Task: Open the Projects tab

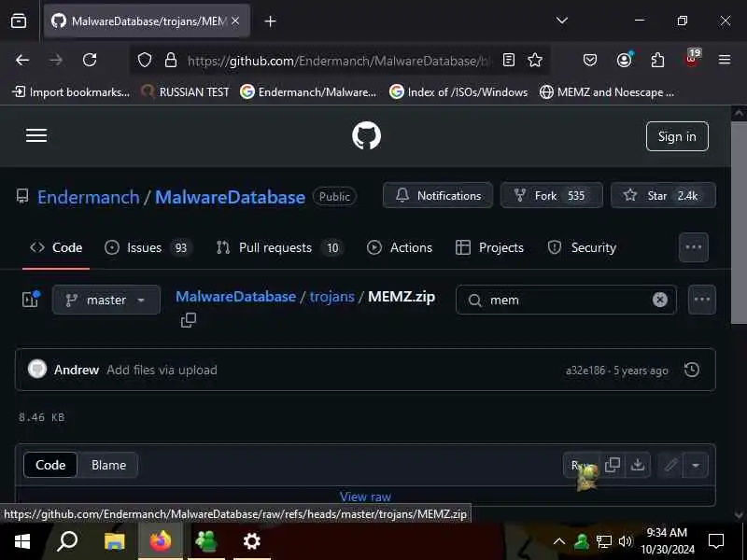Action: click(x=489, y=247)
